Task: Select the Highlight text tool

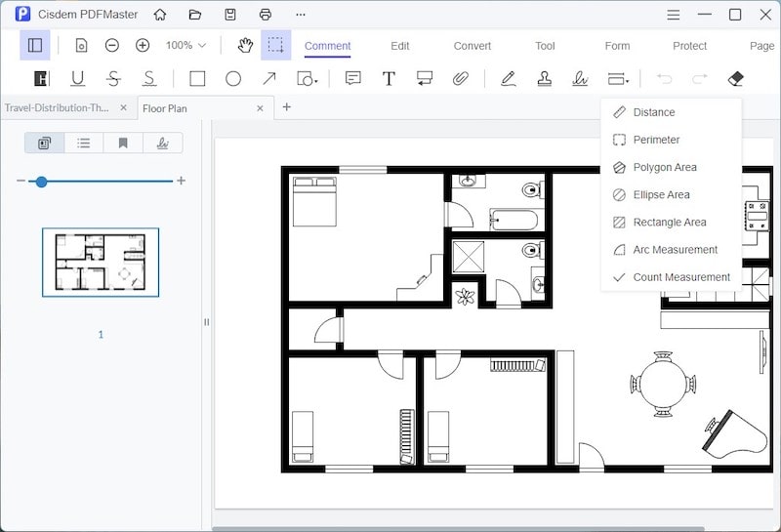Action: click(x=40, y=79)
